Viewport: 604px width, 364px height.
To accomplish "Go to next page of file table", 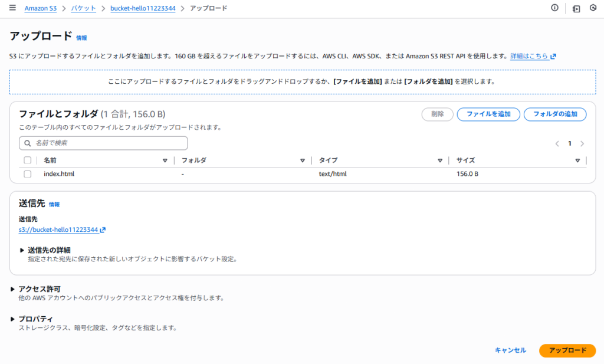I will (x=582, y=143).
